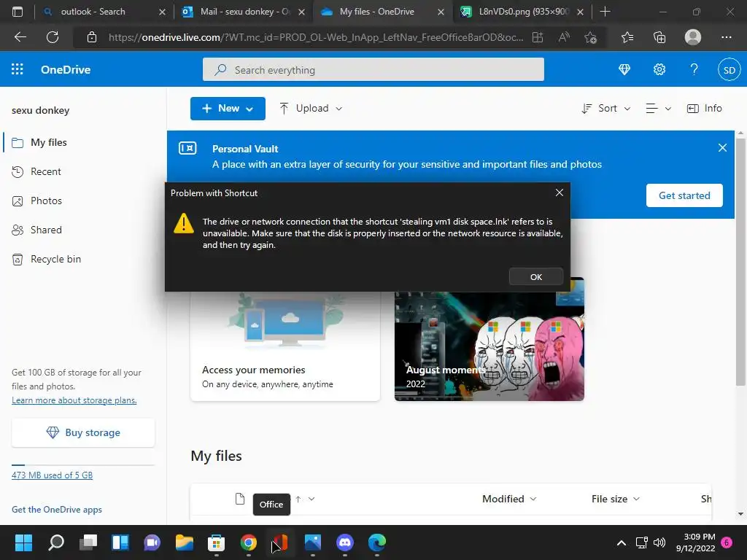Open the Edge tab actions menu icon
The width and height of the screenshot is (747, 560).
18,12
